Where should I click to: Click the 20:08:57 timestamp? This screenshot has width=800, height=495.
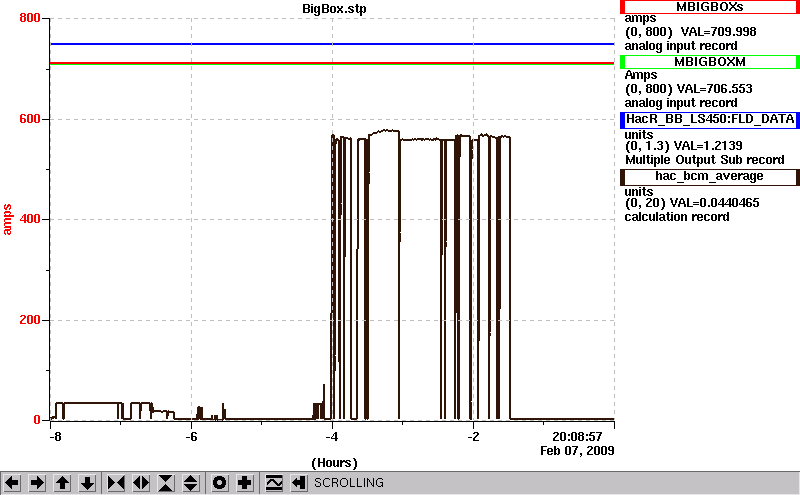click(577, 436)
